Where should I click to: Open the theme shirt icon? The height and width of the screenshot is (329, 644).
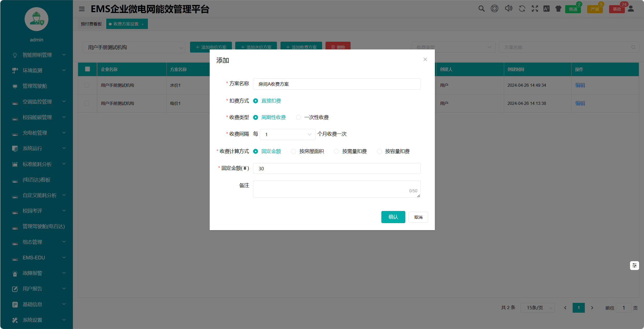[558, 9]
